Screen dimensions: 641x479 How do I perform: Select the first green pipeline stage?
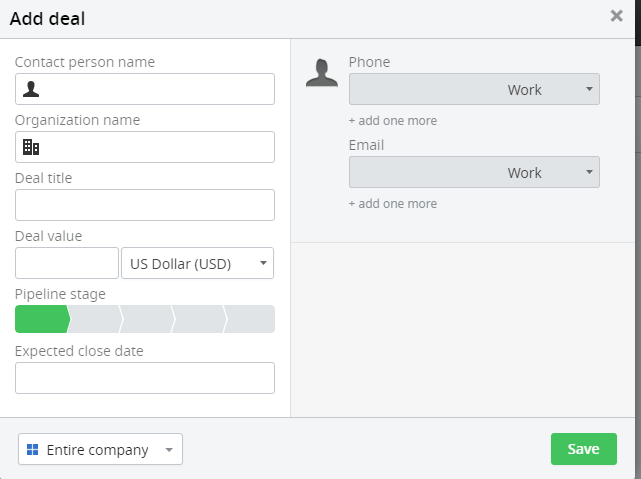pos(42,319)
